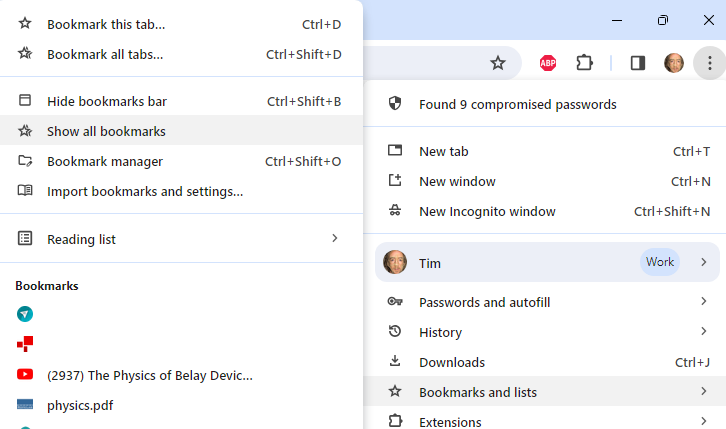The height and width of the screenshot is (429, 726).
Task: Click the red squares bookmark icon
Action: [x=25, y=344]
